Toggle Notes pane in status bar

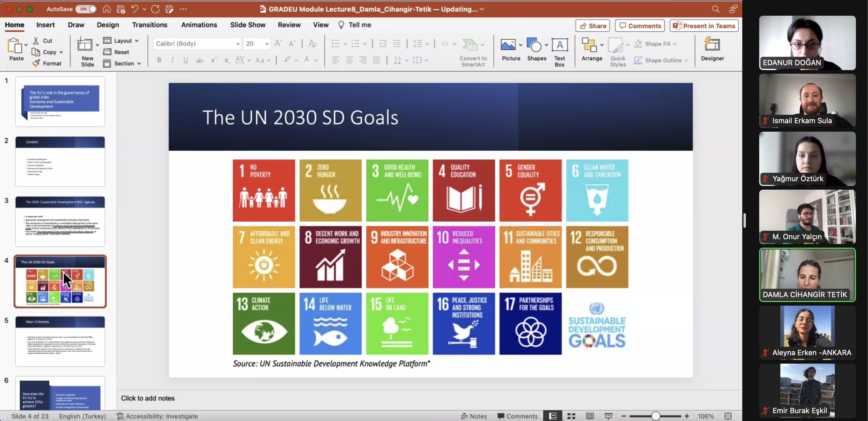pos(474,416)
